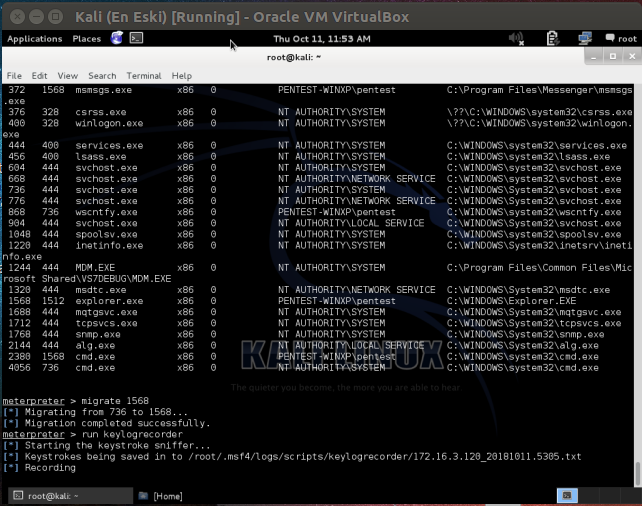The height and width of the screenshot is (506, 642).
Task: Click the inetinfo.exe process name
Action: pyautogui.click(x=109, y=246)
